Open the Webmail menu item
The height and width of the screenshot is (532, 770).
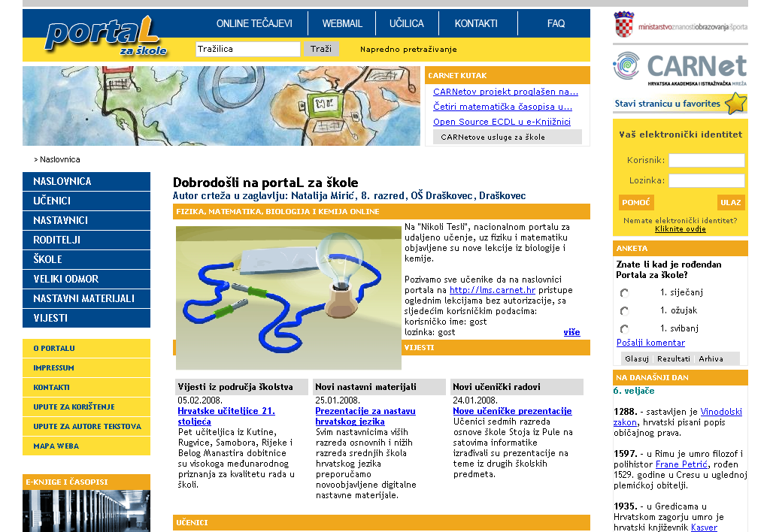[342, 23]
